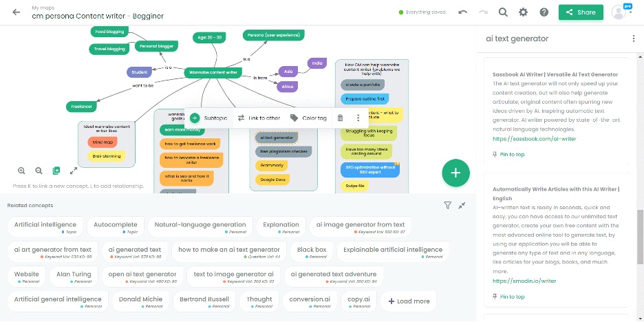Click the map title text in header

98,17
